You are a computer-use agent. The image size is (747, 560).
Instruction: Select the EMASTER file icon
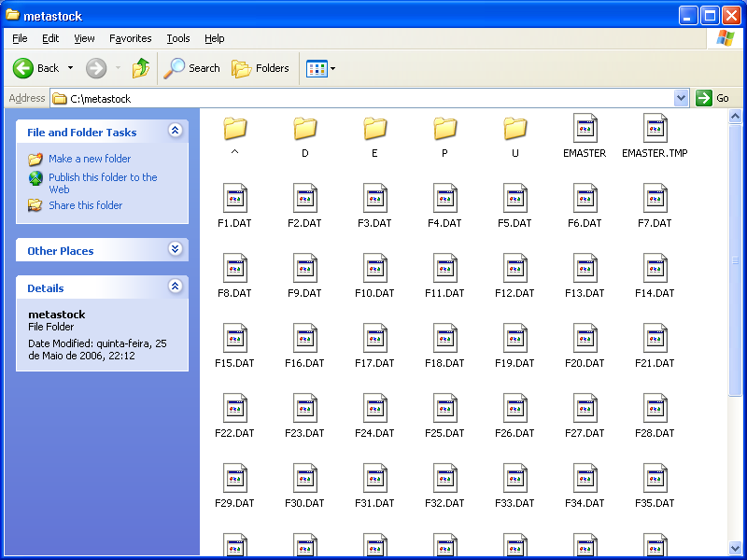pyautogui.click(x=585, y=129)
